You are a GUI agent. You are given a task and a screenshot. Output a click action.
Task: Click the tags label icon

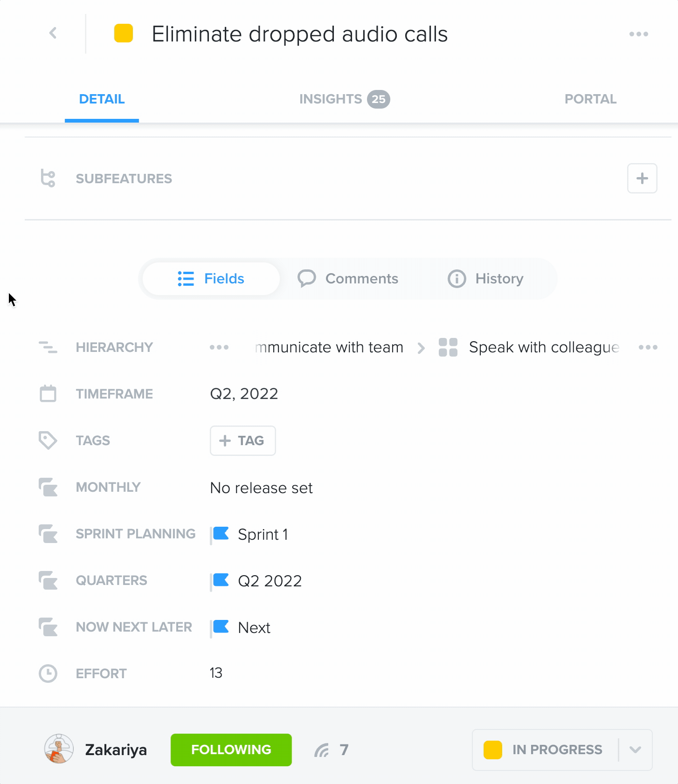click(48, 440)
